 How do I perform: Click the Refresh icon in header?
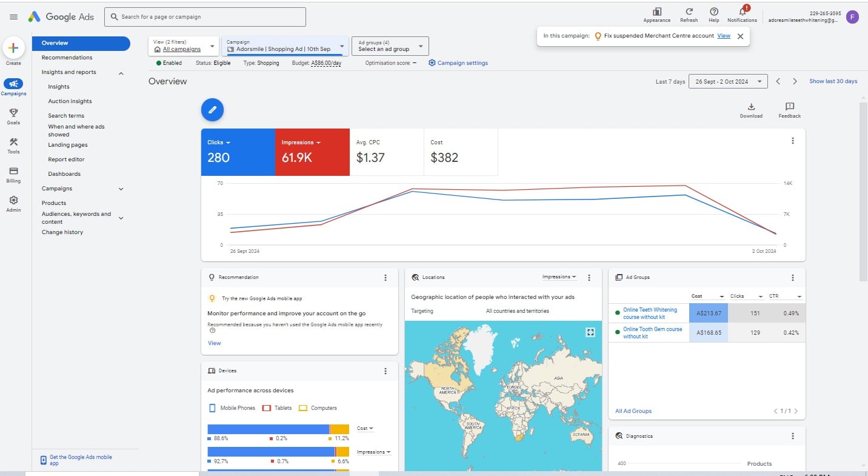coord(689,12)
